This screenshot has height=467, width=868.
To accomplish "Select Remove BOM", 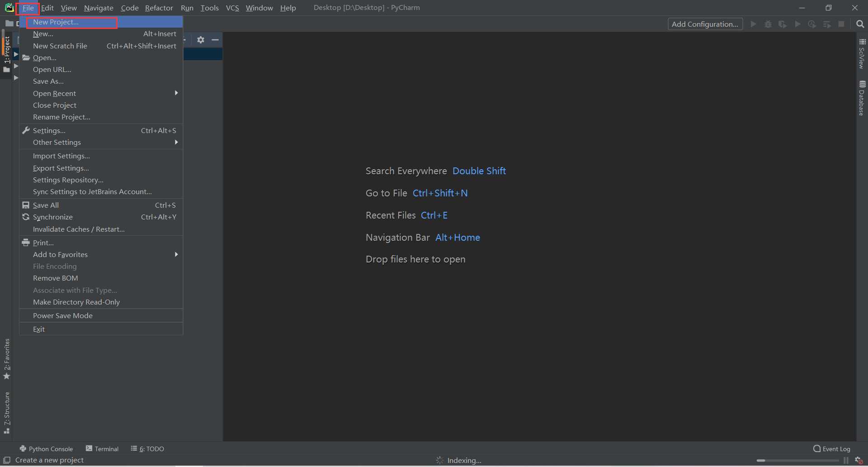I will (x=101, y=278).
